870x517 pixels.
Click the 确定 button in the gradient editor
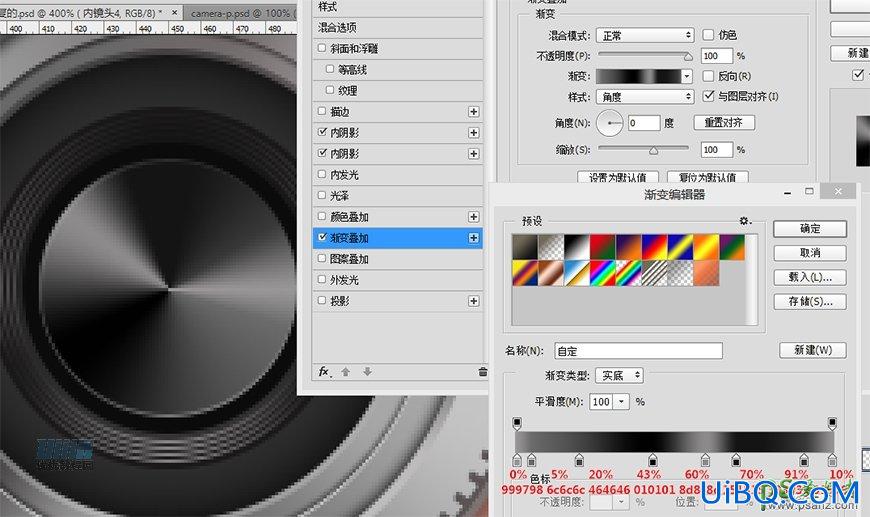810,229
